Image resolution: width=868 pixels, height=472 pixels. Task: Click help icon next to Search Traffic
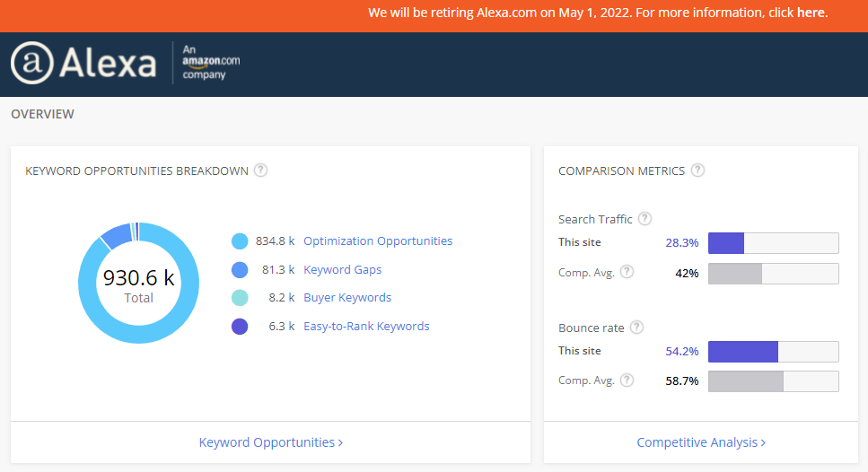pos(644,219)
